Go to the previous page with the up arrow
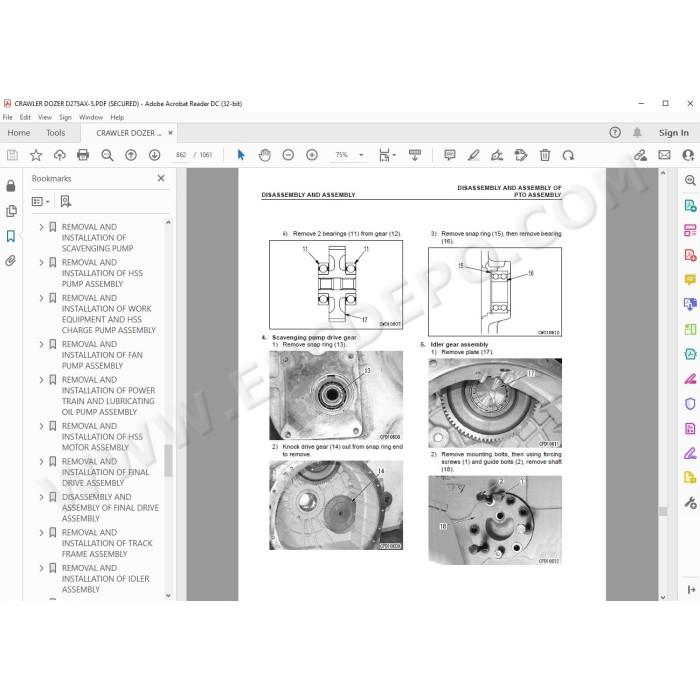Image resolution: width=700 pixels, height=700 pixels. pyautogui.click(x=131, y=155)
